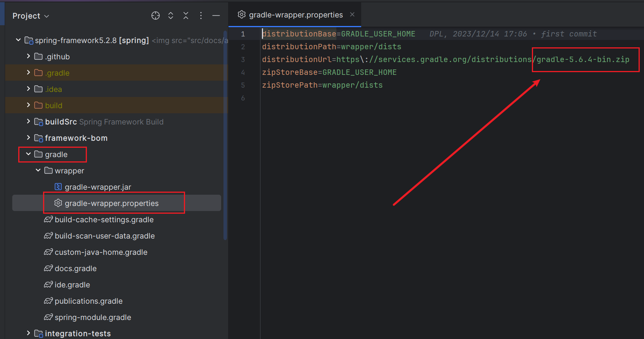This screenshot has height=339, width=644.
Task: Expand the .idea folder
Action: tap(28, 89)
